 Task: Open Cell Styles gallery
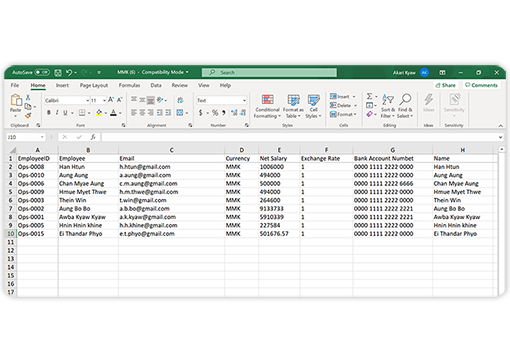pos(313,106)
